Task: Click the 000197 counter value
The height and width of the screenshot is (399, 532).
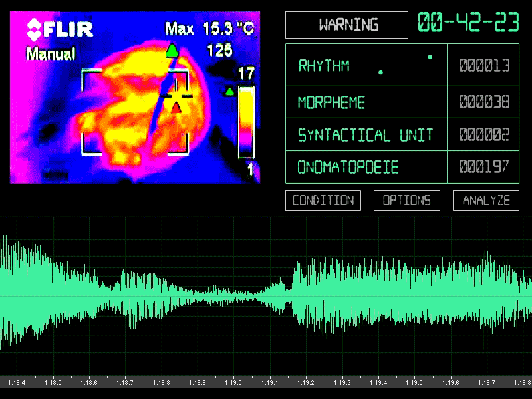Action: (x=484, y=167)
